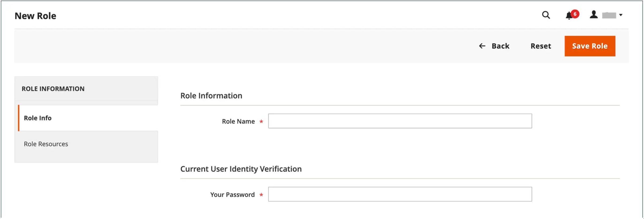The height and width of the screenshot is (219, 644).
Task: Click the user account avatar icon
Action: click(593, 14)
